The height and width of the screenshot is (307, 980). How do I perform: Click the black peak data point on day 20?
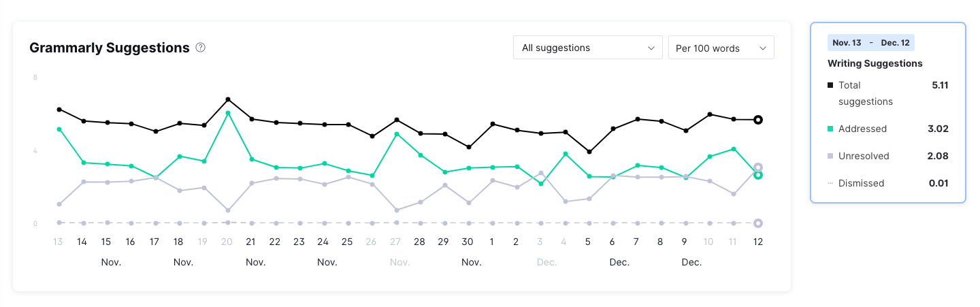coord(228,99)
